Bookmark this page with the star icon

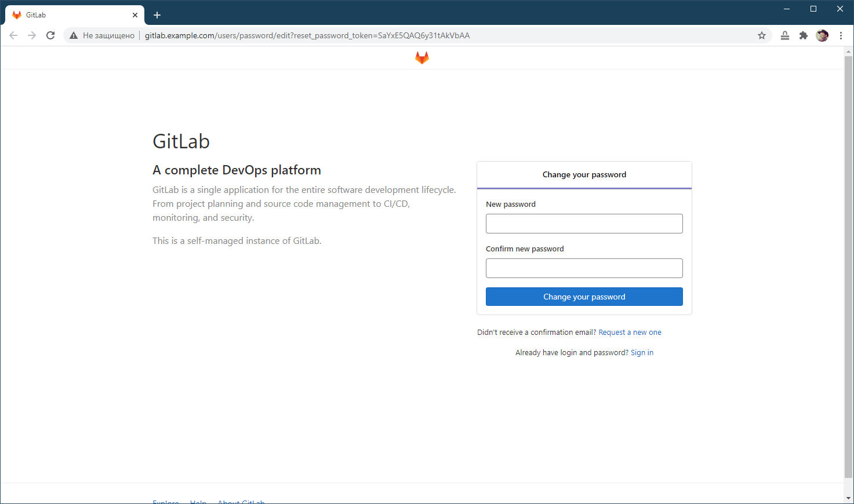click(762, 35)
